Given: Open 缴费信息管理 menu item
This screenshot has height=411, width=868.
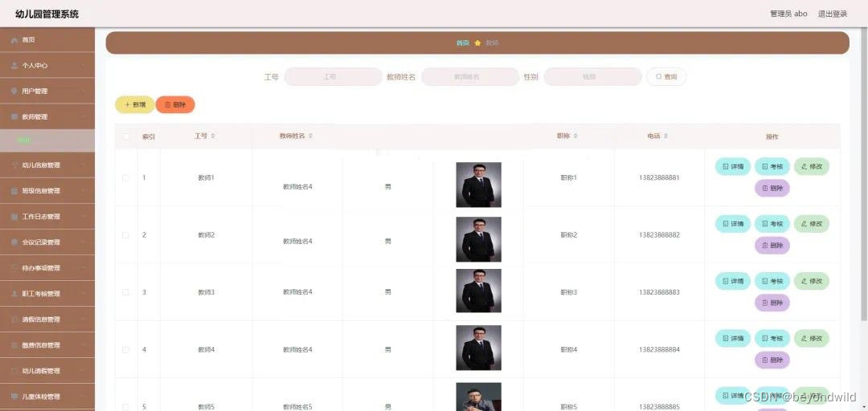Looking at the screenshot, I should point(47,345).
